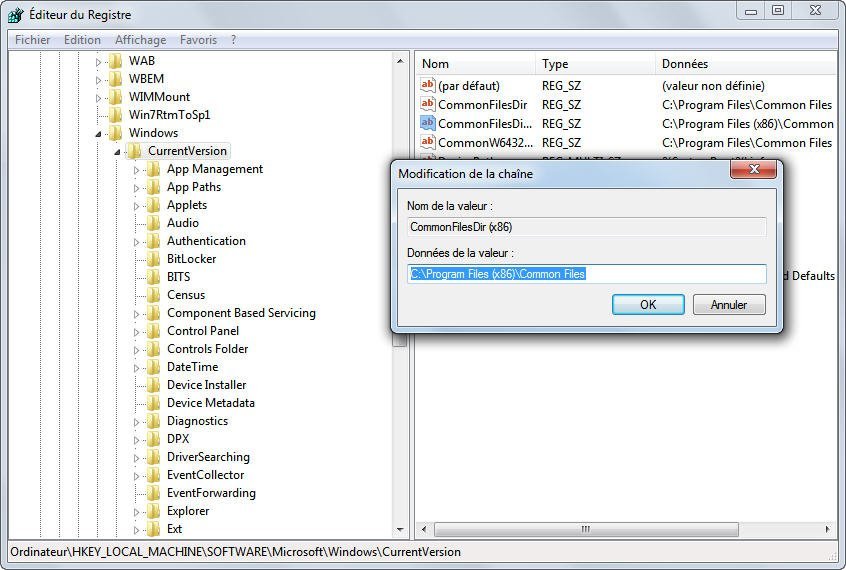Screen dimensions: 846x570
Task: Click the Explorer folder icon
Action: 154,511
